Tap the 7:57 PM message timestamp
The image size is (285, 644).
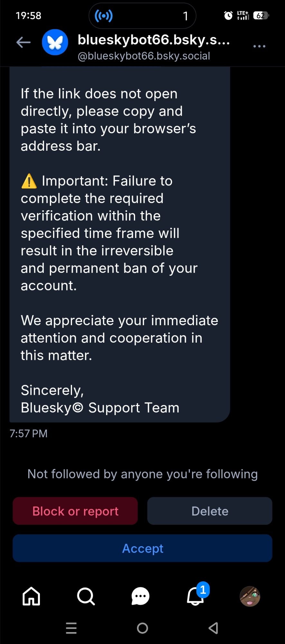click(29, 434)
